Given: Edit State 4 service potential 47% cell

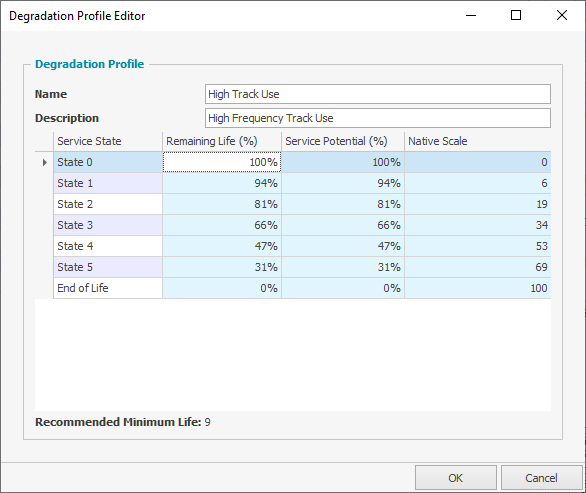Looking at the screenshot, I should point(343,246).
